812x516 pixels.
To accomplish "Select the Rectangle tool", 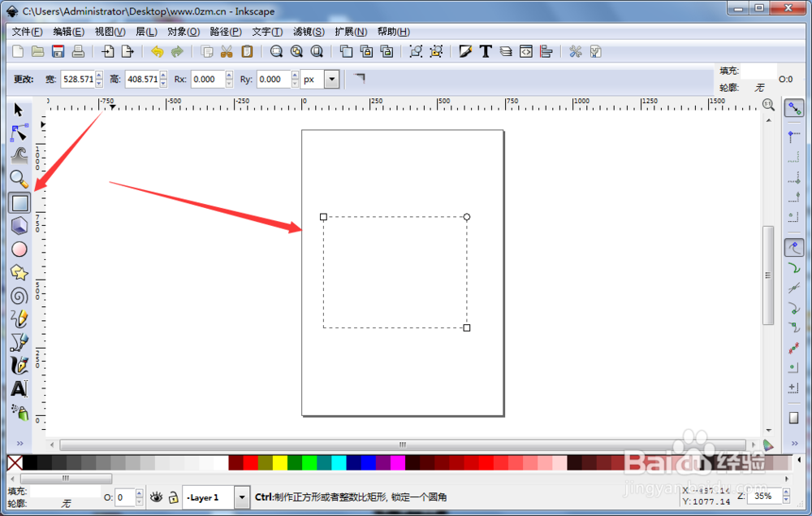I will (19, 203).
